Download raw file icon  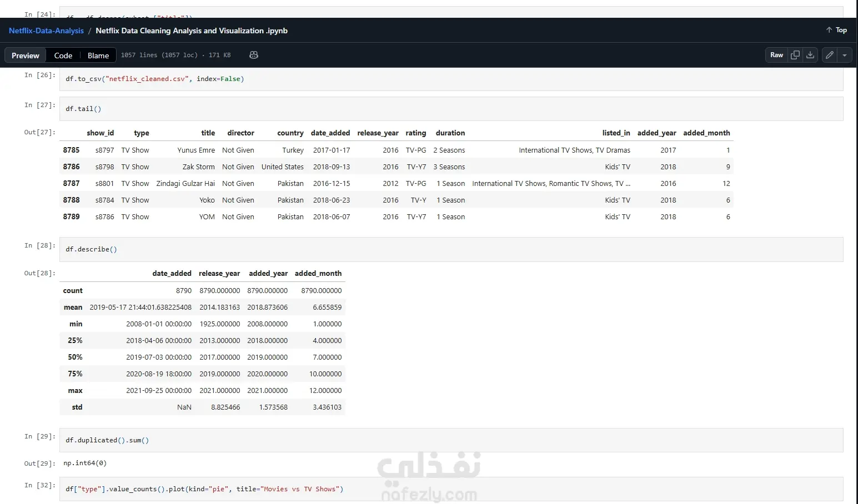[810, 55]
